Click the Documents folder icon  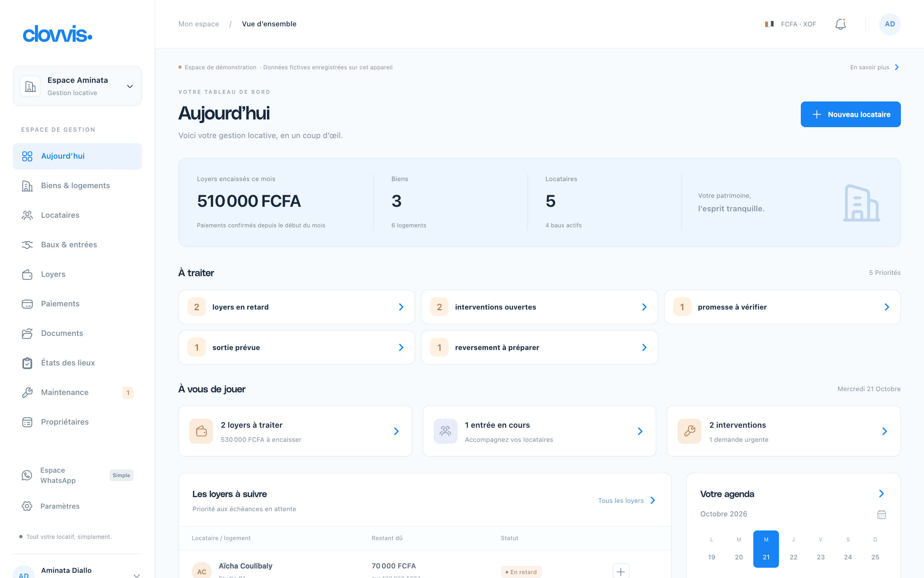coord(27,333)
